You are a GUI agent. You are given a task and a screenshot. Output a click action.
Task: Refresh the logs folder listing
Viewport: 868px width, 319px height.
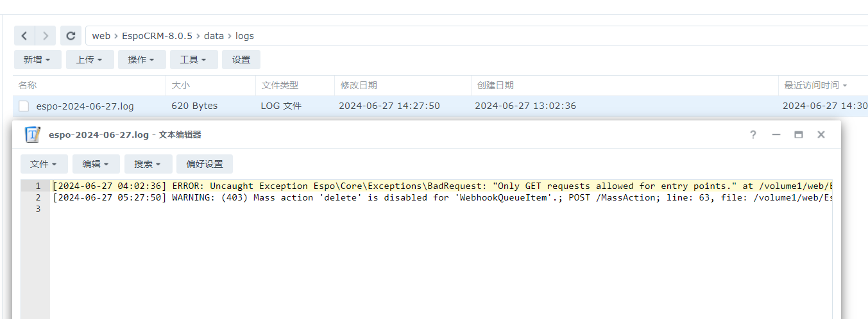point(71,36)
